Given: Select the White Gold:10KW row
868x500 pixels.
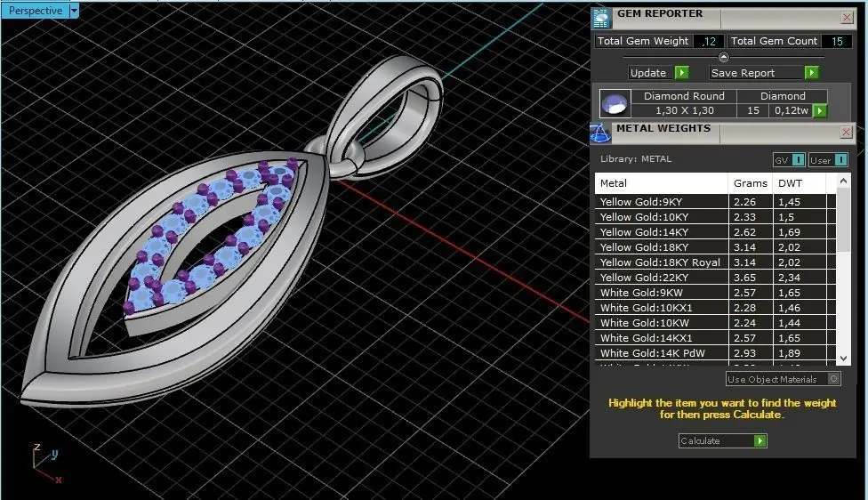Looking at the screenshot, I should tap(715, 323).
